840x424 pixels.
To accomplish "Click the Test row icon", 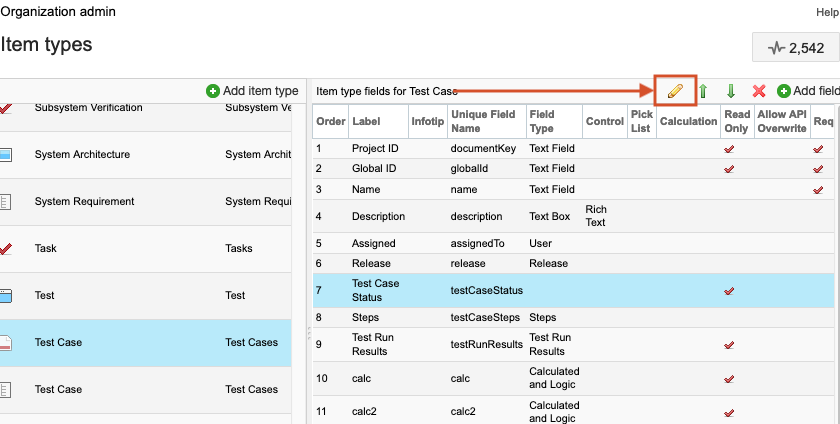I will tap(5, 295).
